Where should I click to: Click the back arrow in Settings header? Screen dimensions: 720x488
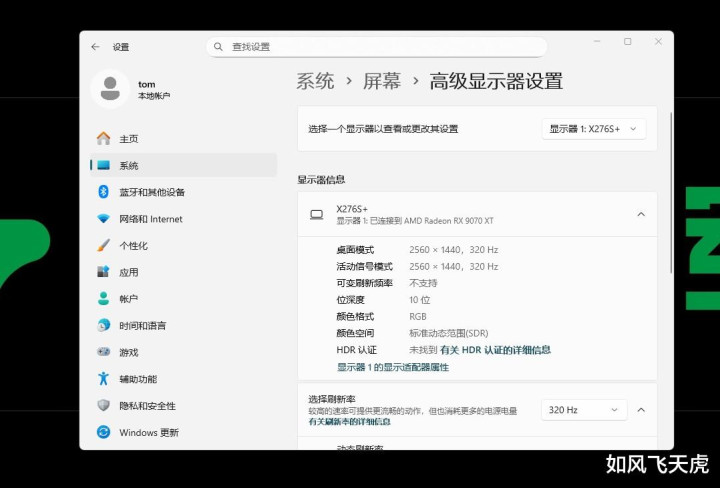(x=95, y=47)
